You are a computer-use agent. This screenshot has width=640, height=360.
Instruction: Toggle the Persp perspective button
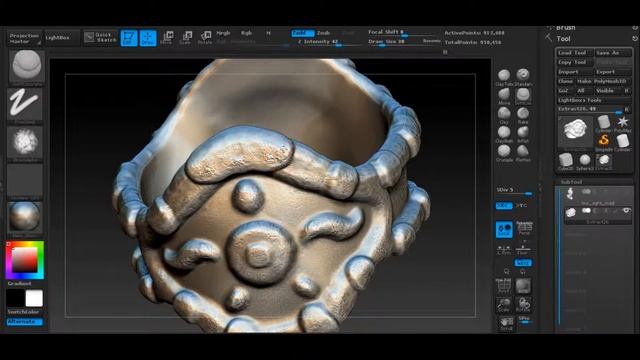(x=524, y=229)
